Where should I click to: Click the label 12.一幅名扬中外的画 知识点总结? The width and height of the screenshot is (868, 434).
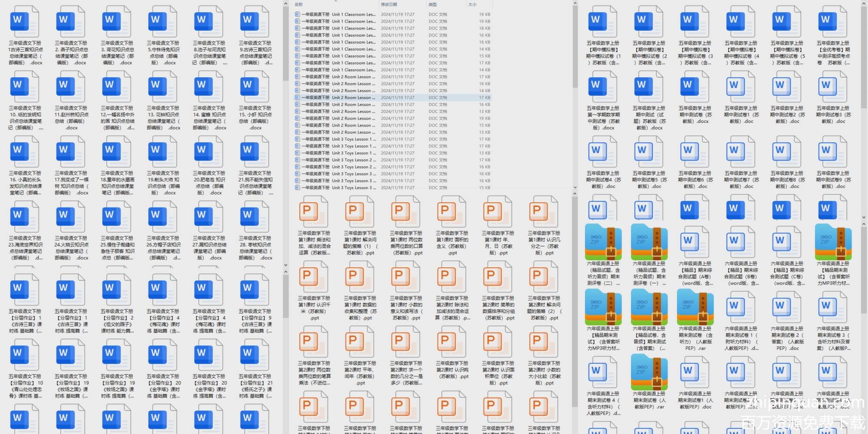pos(118,118)
